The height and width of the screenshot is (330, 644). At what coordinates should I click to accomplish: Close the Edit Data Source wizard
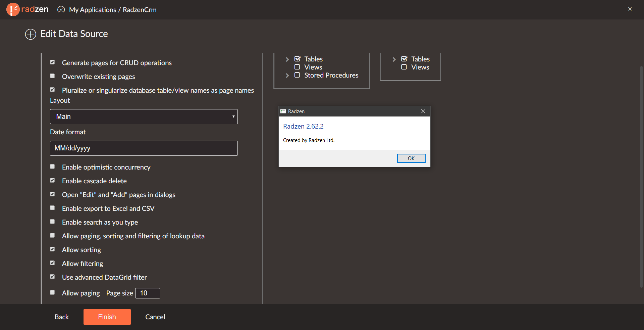[x=630, y=9]
